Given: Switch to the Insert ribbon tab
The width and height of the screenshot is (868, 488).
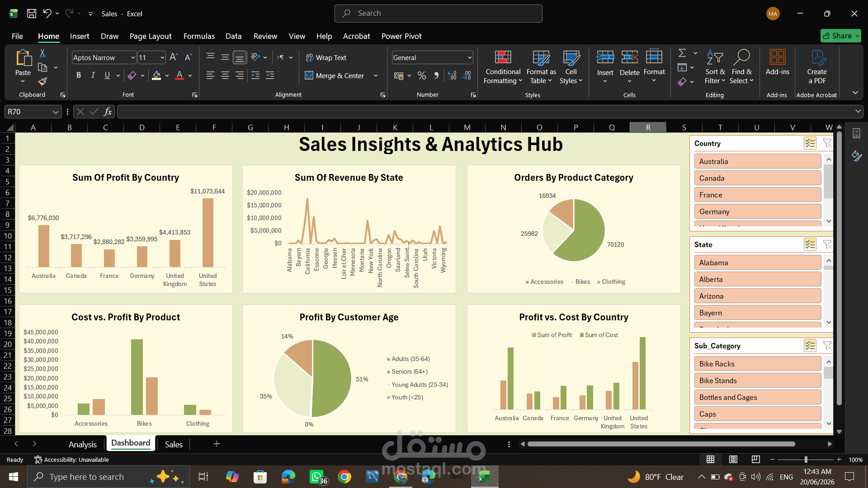Looking at the screenshot, I should pyautogui.click(x=80, y=36).
